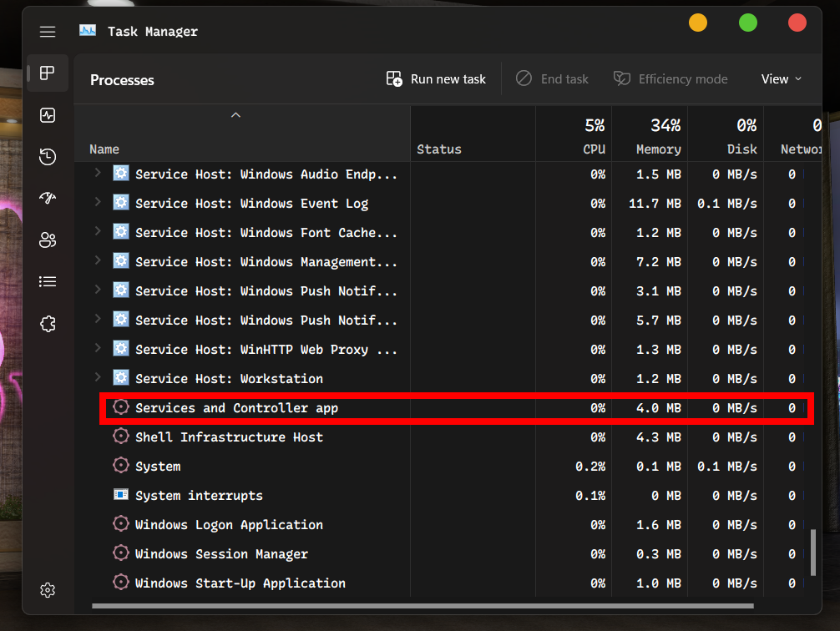Click the Windows Session Manager icon
Viewport: 840px width, 631px height.
coord(121,553)
